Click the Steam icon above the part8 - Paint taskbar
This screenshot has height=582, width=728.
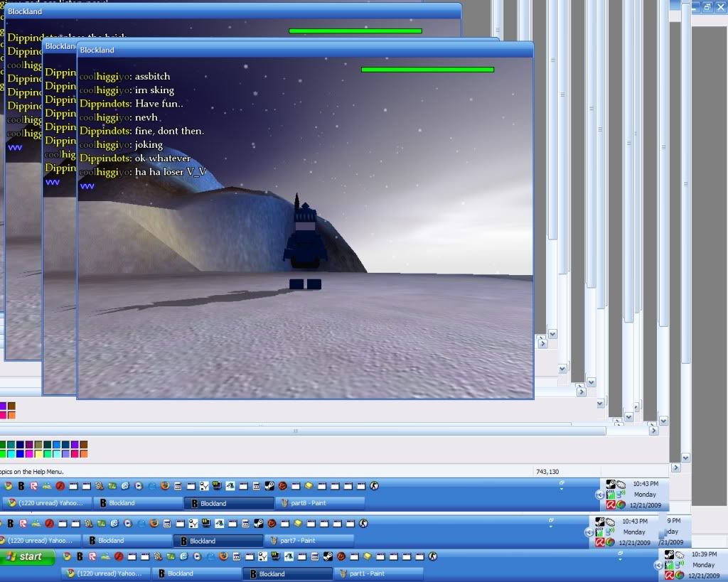[269, 486]
